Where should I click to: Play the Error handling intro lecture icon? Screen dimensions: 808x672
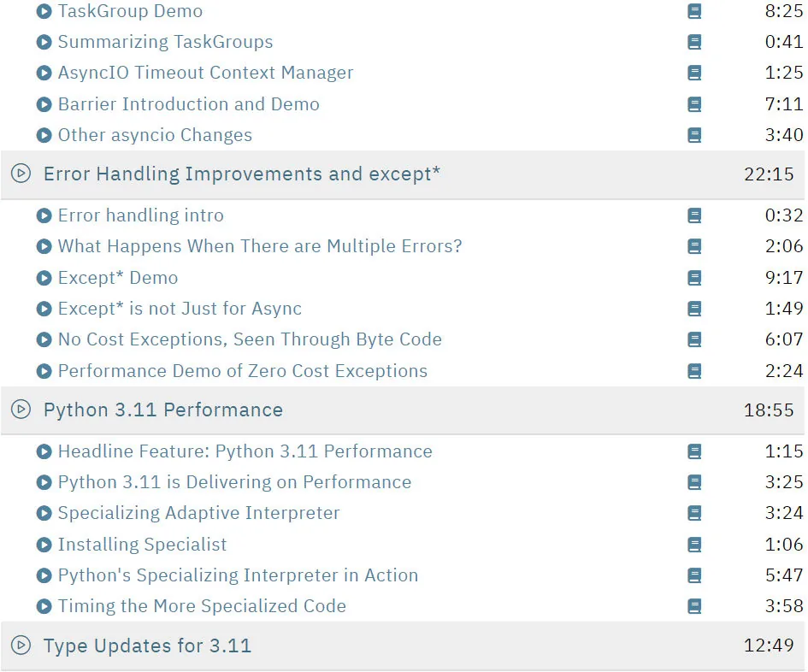click(44, 215)
